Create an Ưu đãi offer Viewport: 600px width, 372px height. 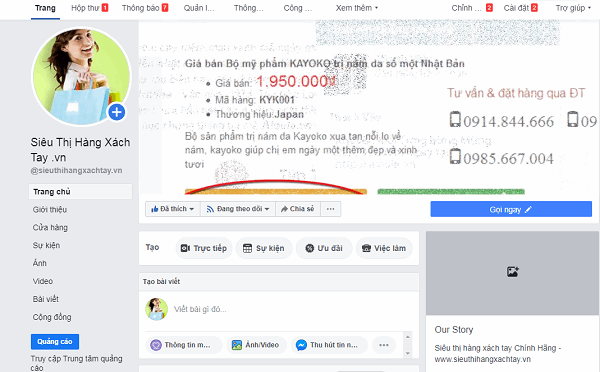coord(324,248)
